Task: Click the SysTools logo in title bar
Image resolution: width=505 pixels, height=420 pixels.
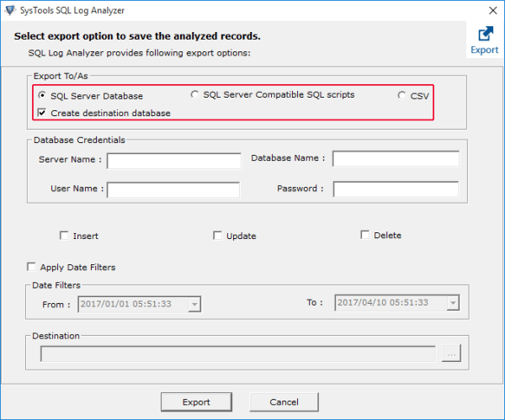Action: (10, 8)
